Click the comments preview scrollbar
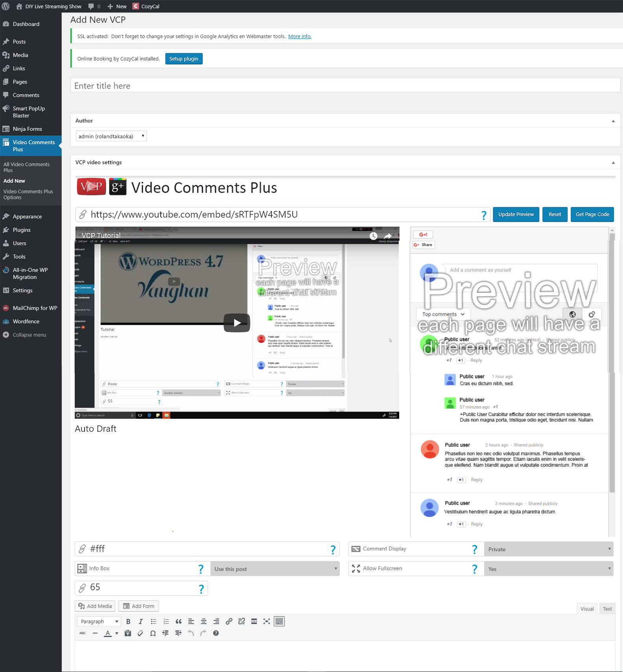The width and height of the screenshot is (623, 672). click(x=612, y=362)
